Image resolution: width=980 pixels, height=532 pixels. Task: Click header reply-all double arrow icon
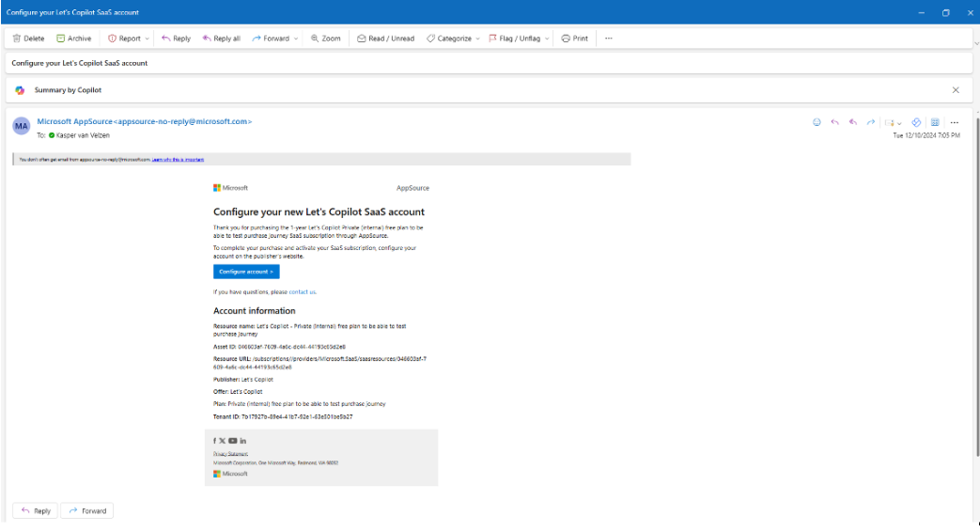coord(852,122)
